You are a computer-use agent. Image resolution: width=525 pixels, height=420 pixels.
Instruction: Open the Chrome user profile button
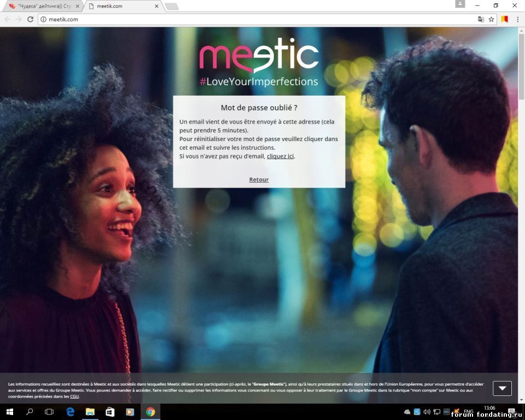click(x=460, y=4)
